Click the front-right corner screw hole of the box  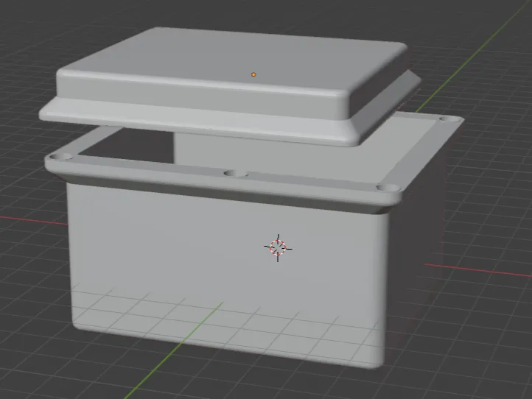pyautogui.click(x=387, y=187)
